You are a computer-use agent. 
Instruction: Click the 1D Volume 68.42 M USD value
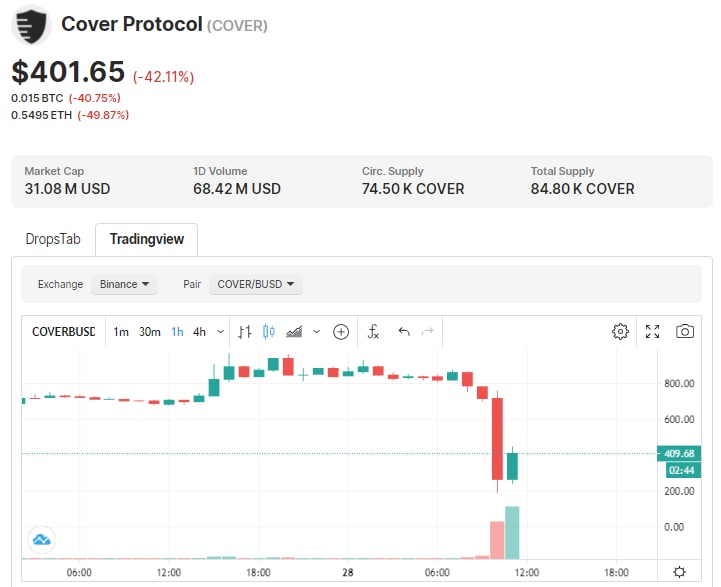coord(237,189)
